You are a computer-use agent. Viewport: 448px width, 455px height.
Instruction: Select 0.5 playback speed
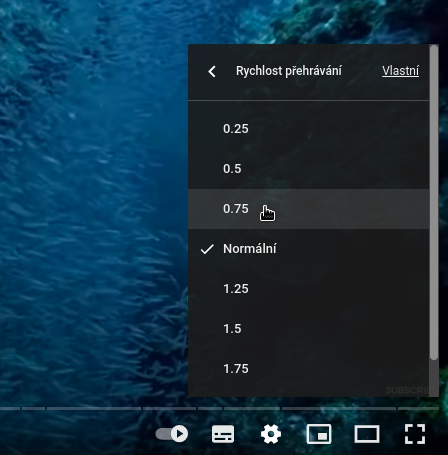pos(308,169)
